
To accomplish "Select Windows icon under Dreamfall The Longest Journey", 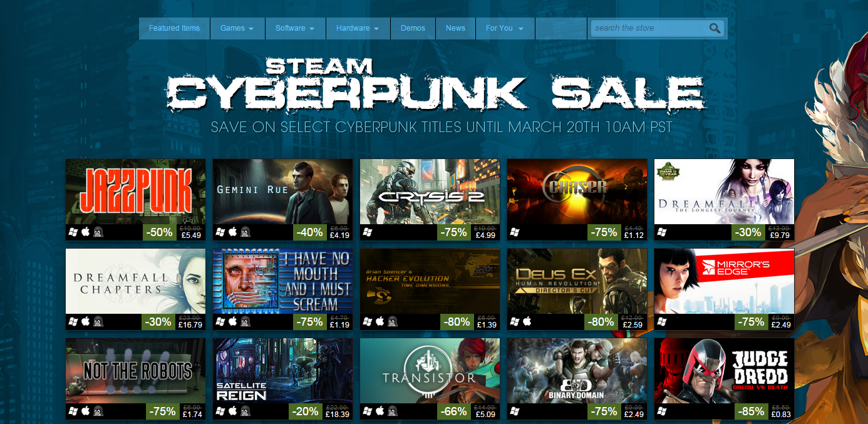I will (662, 232).
